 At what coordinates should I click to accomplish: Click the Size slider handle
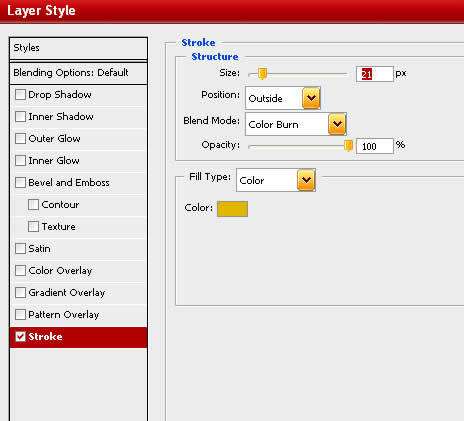coord(263,74)
